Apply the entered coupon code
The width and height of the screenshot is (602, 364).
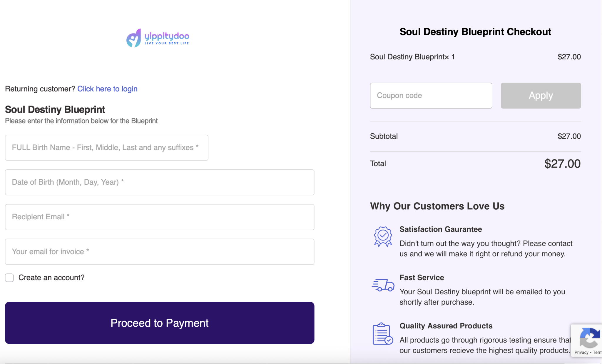coord(540,95)
